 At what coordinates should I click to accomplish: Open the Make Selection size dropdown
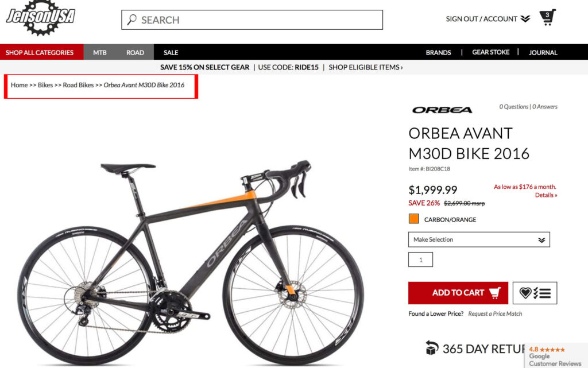pos(479,239)
